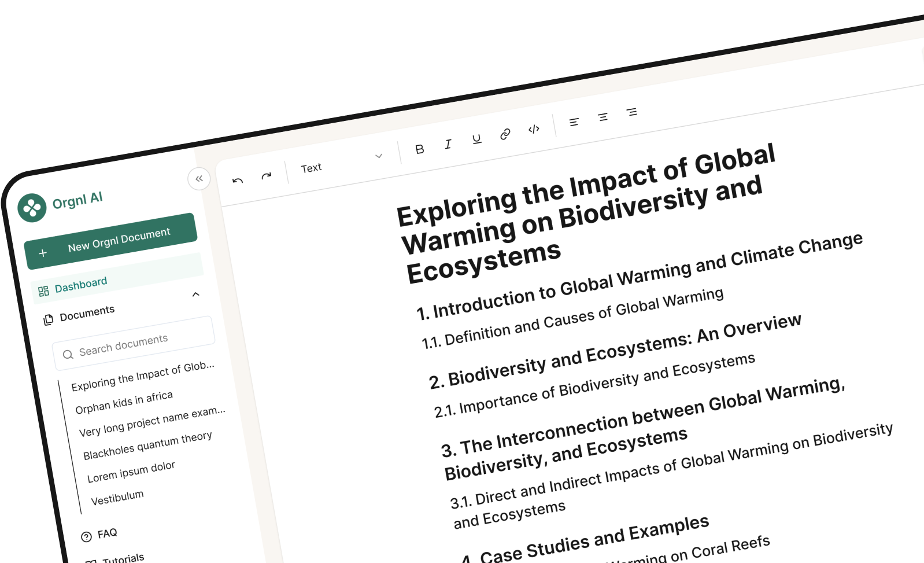This screenshot has width=924, height=563.
Task: Open the Dashboard menu item
Action: tap(80, 285)
